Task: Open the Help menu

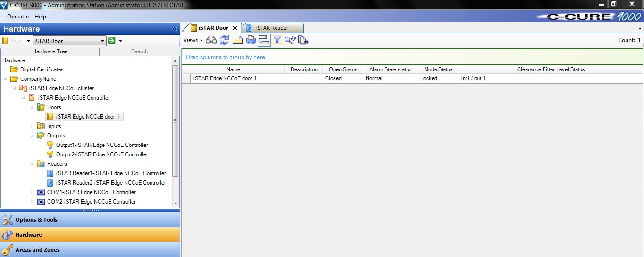Action: [41, 17]
